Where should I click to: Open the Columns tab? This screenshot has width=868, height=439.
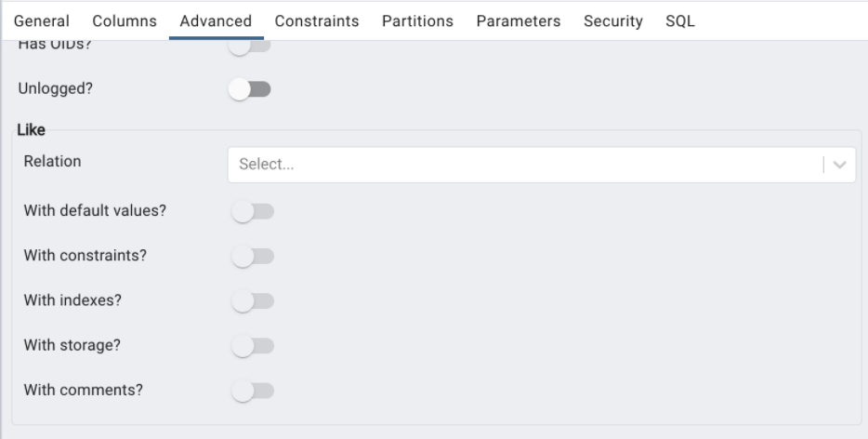point(125,20)
